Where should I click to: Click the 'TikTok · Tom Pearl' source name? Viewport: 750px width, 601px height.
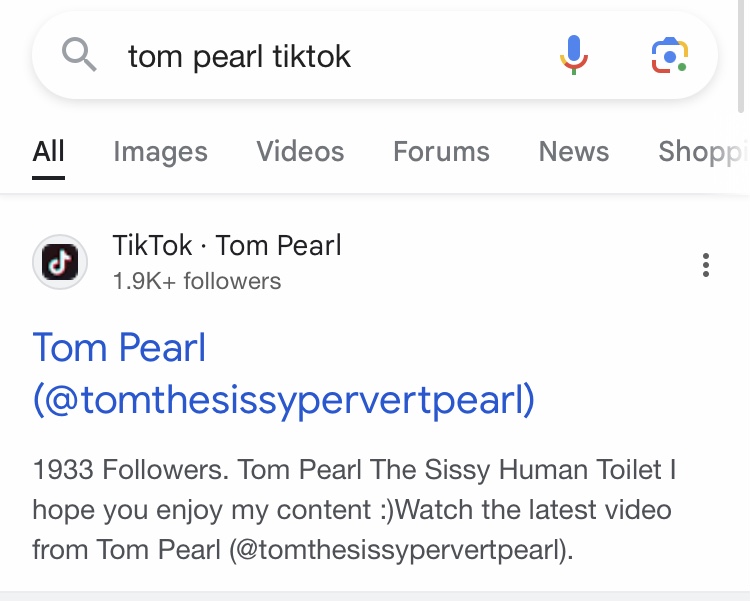[x=227, y=246]
